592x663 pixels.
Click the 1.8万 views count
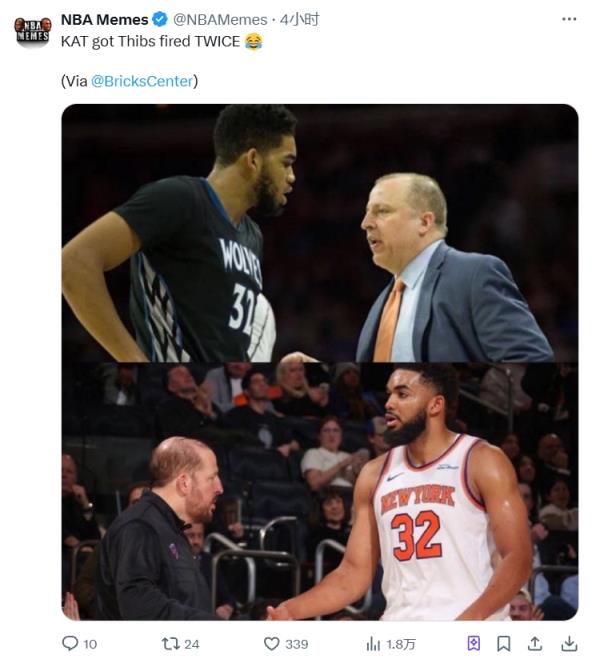(x=400, y=644)
